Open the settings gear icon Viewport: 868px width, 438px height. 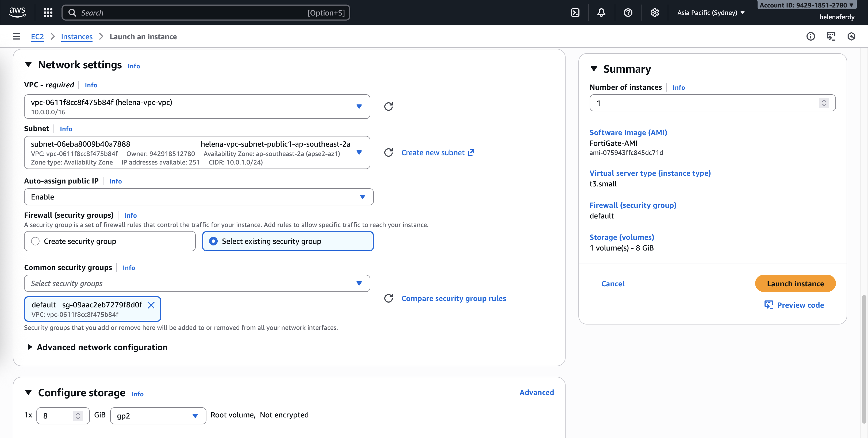[654, 13]
